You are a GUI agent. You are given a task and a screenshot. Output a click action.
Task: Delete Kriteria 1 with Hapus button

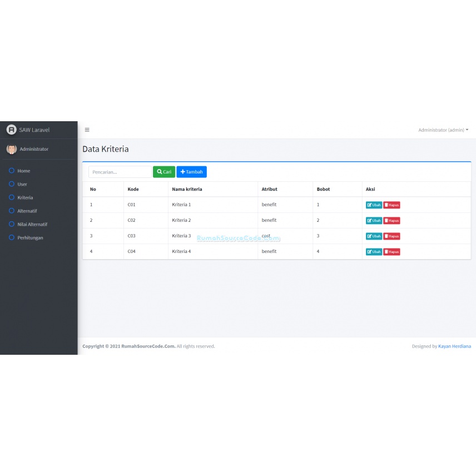point(391,205)
